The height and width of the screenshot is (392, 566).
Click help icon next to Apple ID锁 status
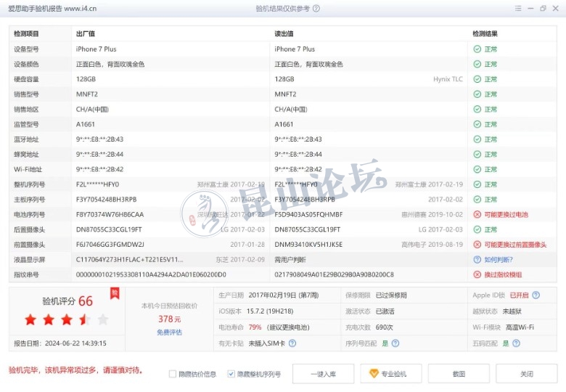[x=536, y=295]
